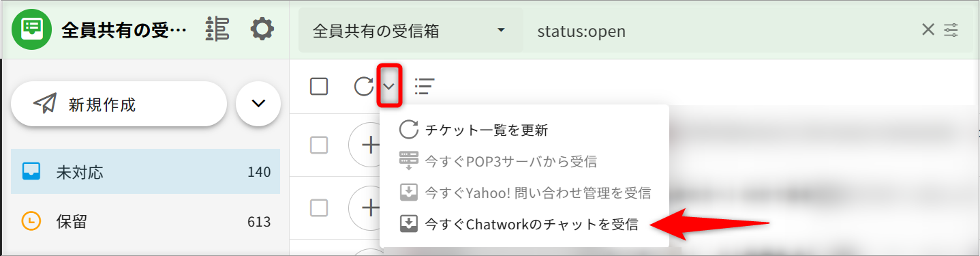Open the tree structure icon in header
The width and height of the screenshot is (980, 256).
(x=217, y=29)
